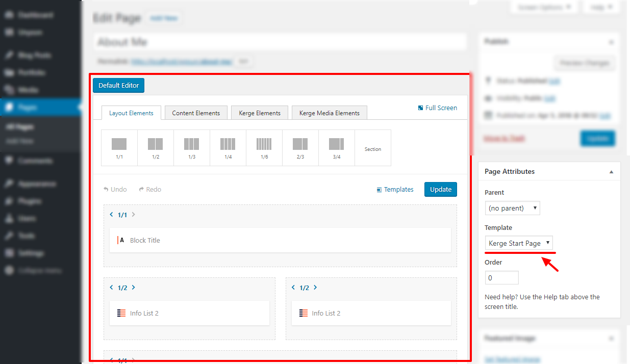Screen dimensions: 630x364
Task: Insert a Section layout element
Action: click(x=372, y=148)
